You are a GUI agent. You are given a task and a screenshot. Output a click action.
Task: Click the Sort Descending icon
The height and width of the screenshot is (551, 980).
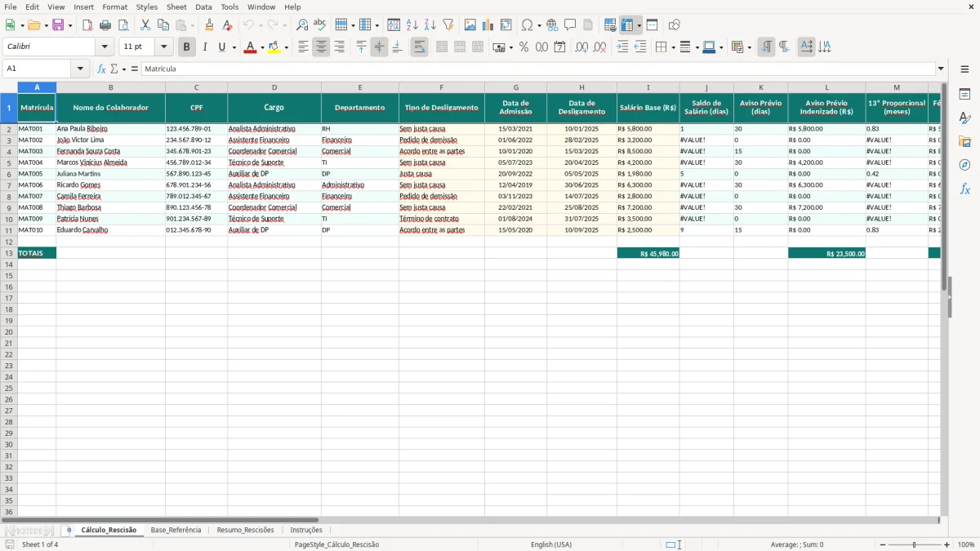430,25
